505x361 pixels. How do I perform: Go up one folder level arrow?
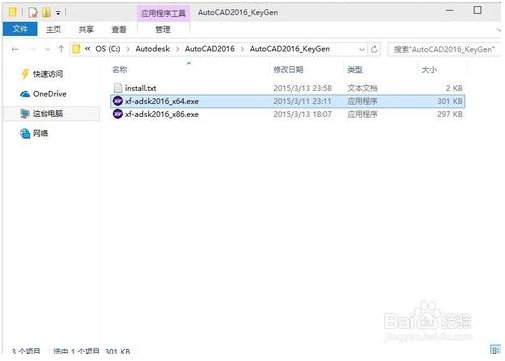click(61, 49)
